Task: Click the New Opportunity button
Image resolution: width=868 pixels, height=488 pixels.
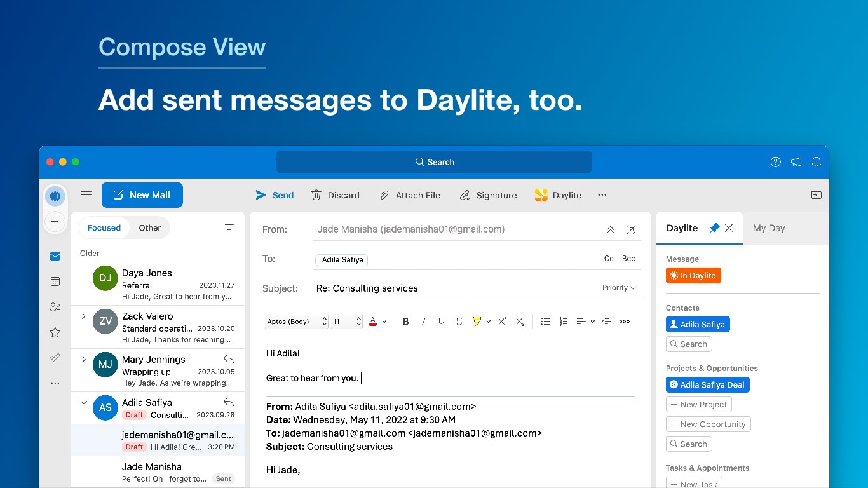Action: click(709, 424)
